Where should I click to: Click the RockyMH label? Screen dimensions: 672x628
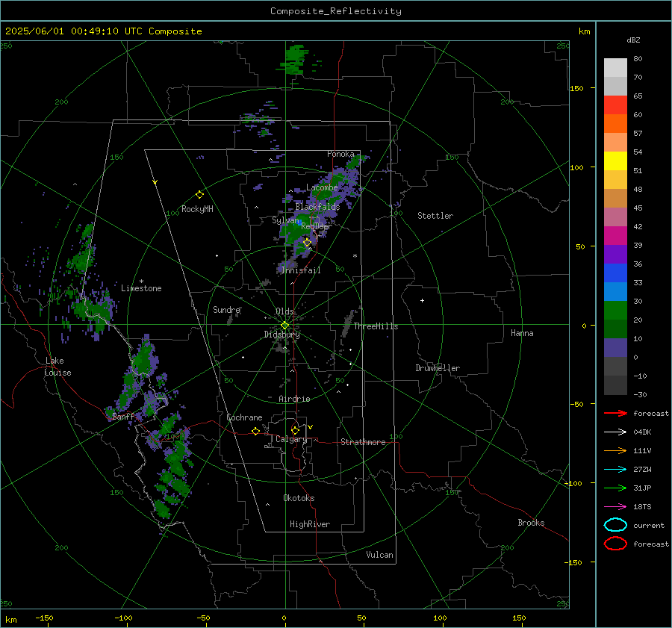tap(197, 209)
